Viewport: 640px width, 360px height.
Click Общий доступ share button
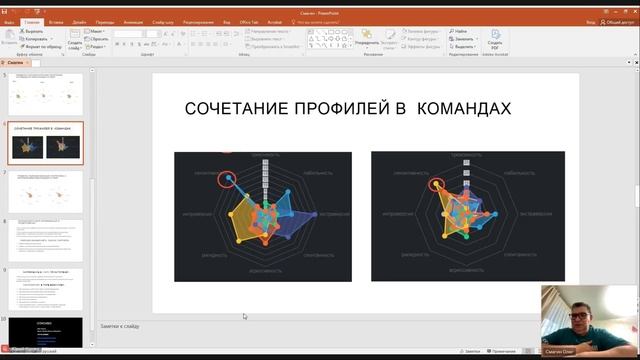(617, 22)
